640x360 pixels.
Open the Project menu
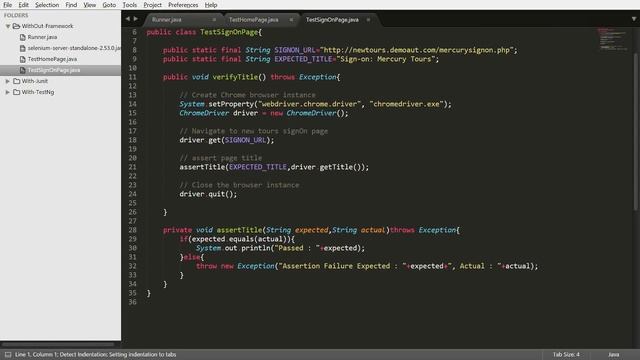point(152,5)
